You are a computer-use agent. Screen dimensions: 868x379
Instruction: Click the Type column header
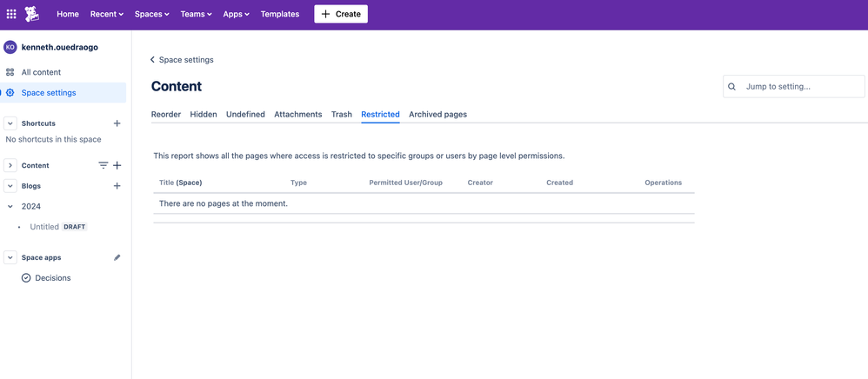tap(298, 183)
